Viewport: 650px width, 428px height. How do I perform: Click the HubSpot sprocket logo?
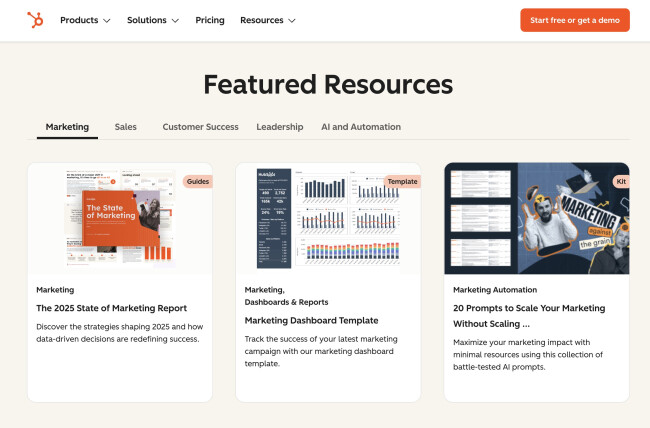point(35,20)
